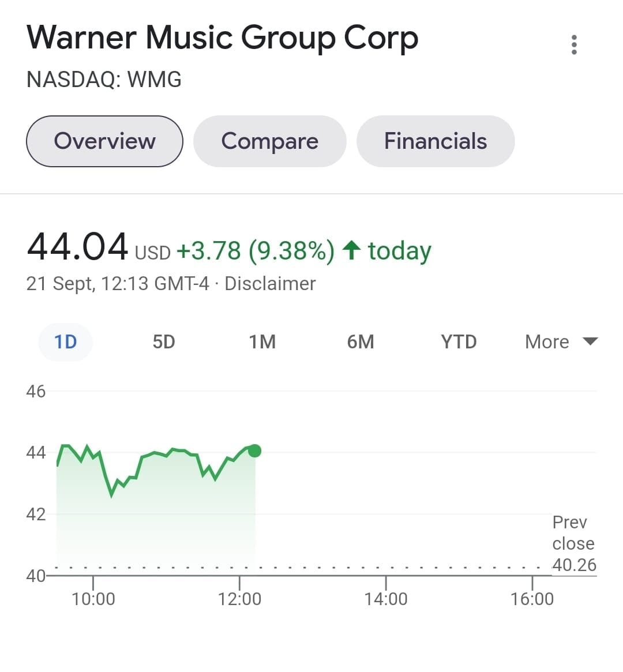Click the green up arrow icon
The image size is (623, 672).
pos(351,250)
